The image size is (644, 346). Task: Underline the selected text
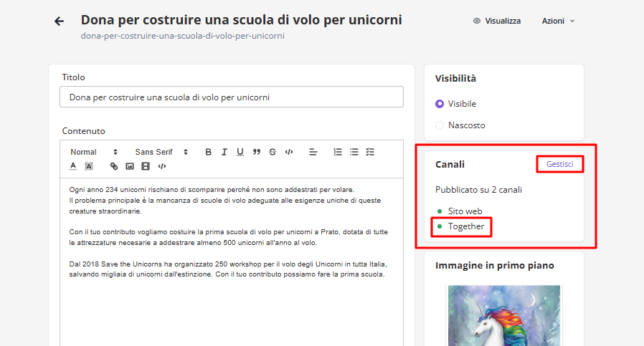tap(240, 152)
